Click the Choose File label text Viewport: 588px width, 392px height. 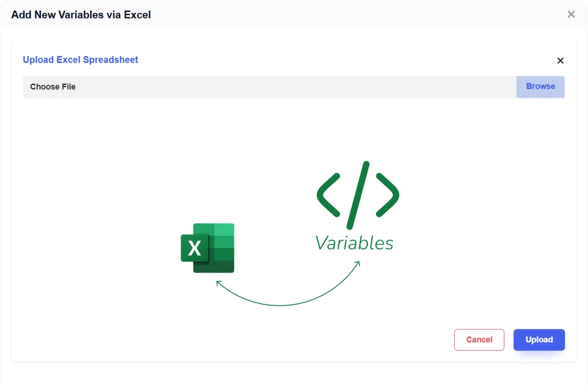tap(53, 87)
